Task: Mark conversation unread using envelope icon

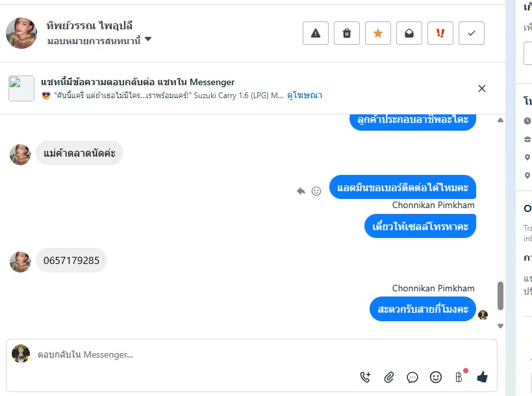Action: coord(409,33)
